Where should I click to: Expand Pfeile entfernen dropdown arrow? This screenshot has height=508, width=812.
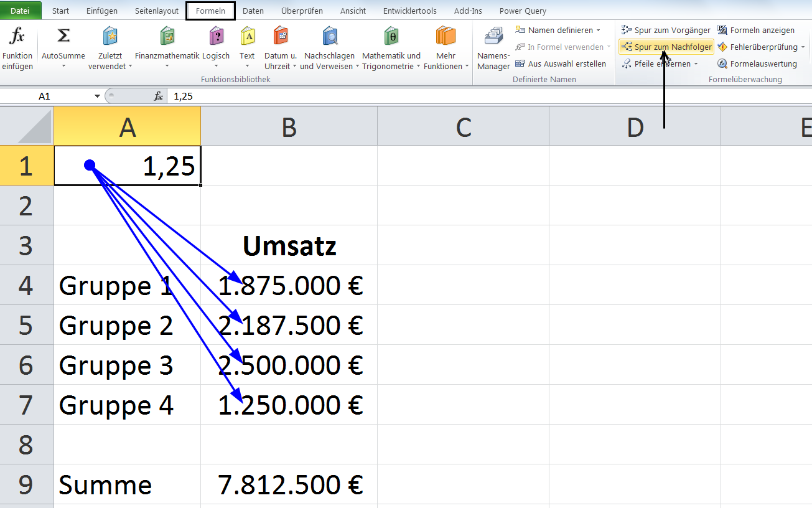click(x=696, y=63)
